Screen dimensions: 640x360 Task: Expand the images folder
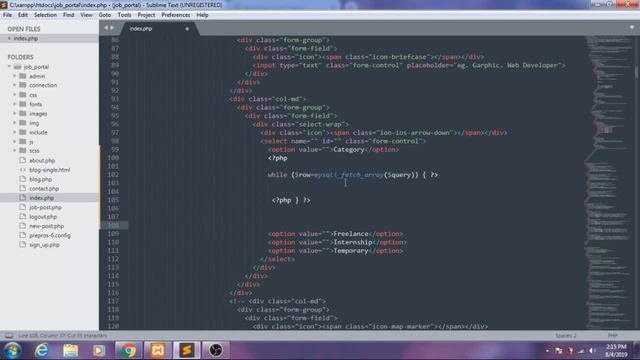(14, 113)
